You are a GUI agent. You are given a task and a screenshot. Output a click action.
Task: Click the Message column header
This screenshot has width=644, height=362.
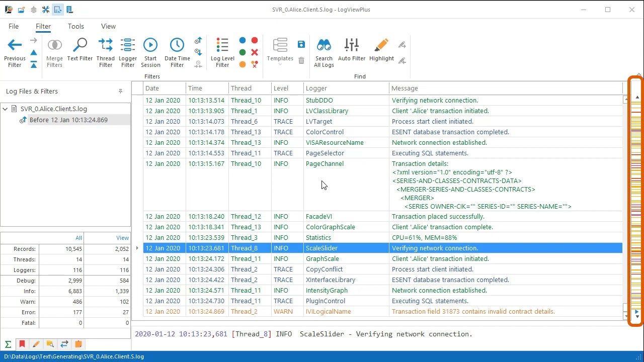[x=506, y=88]
